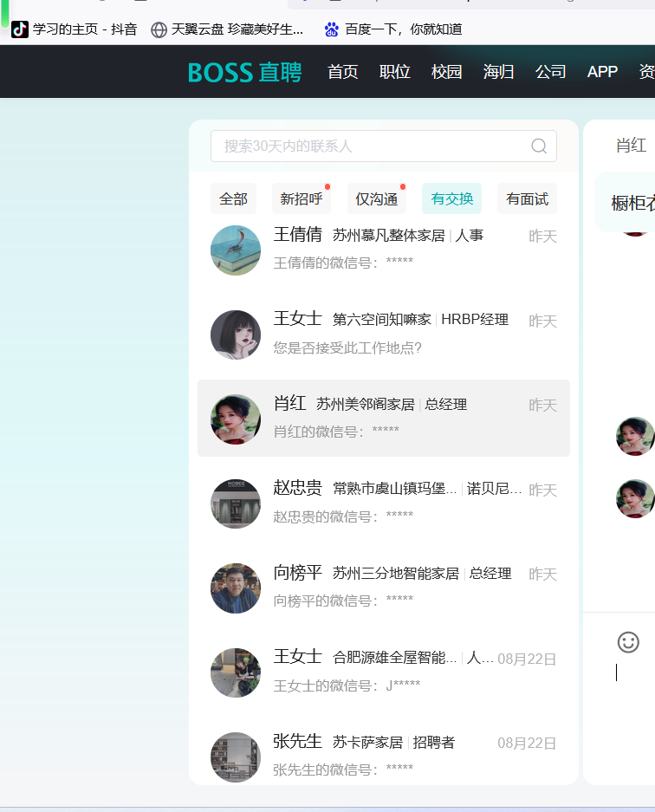The height and width of the screenshot is (812, 655).
Task: Open the Douyin bookmark icon
Action: click(20, 29)
